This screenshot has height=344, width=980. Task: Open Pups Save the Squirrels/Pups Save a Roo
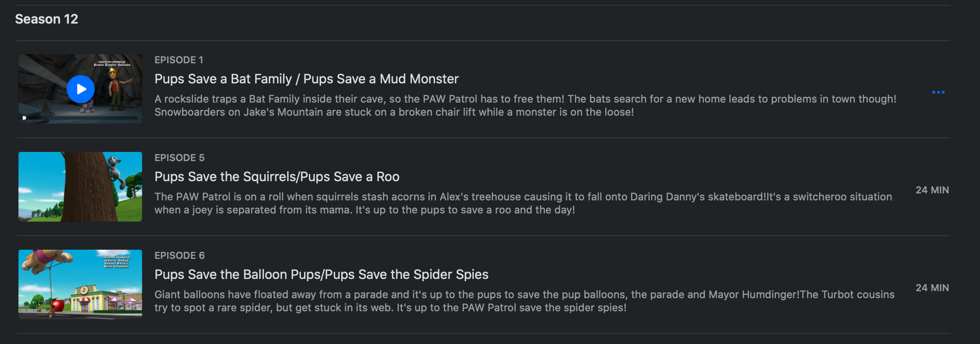click(x=277, y=177)
